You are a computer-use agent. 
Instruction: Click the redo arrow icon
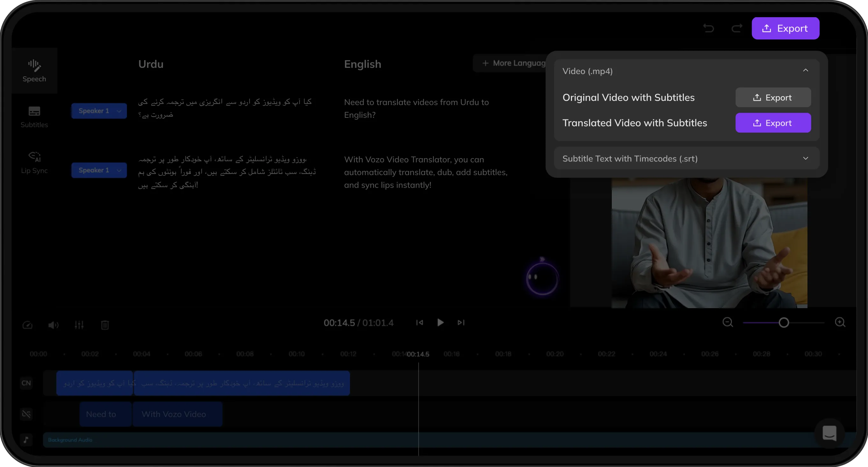pyautogui.click(x=737, y=28)
